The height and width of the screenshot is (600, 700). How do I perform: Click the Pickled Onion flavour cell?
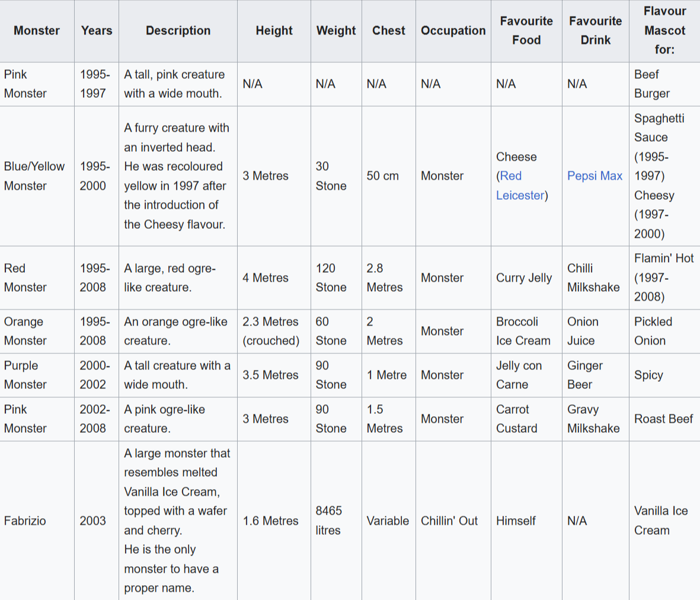click(x=664, y=331)
